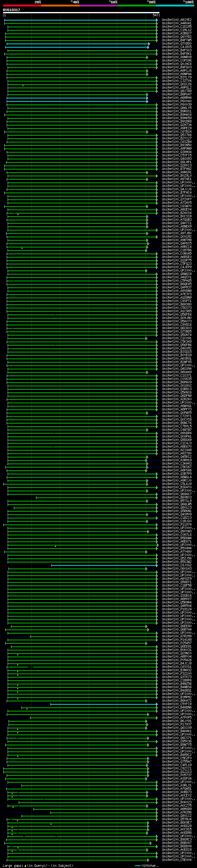Click the white query length bar
Screen dimensions: 197x868
click(x=81, y=13)
